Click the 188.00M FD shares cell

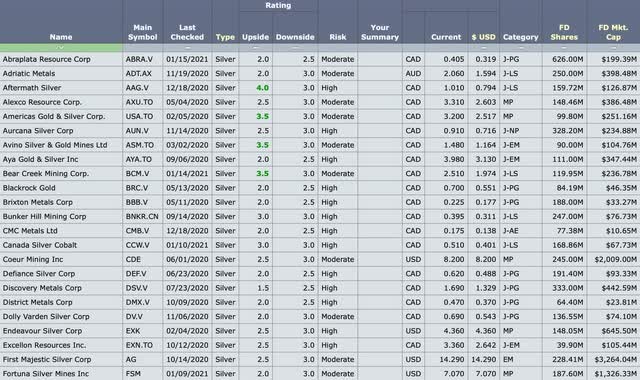tap(568, 202)
